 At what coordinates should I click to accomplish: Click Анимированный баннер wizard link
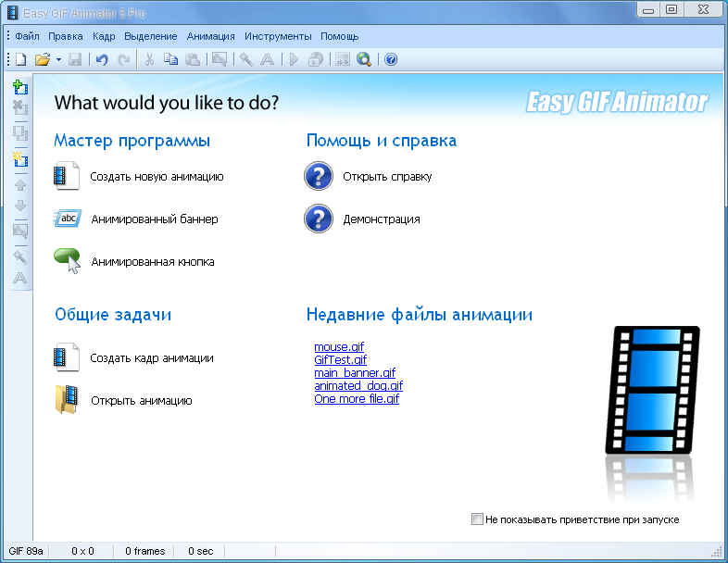pyautogui.click(x=155, y=219)
